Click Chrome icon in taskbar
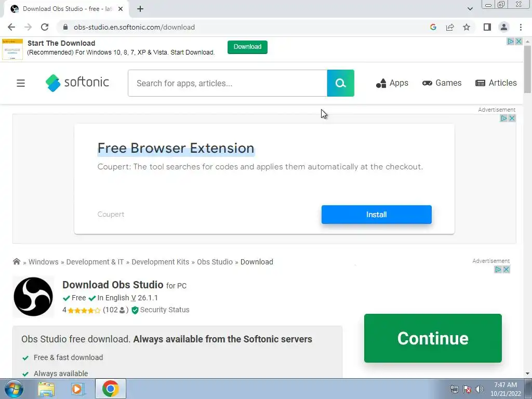The width and height of the screenshot is (532, 399). (x=110, y=389)
